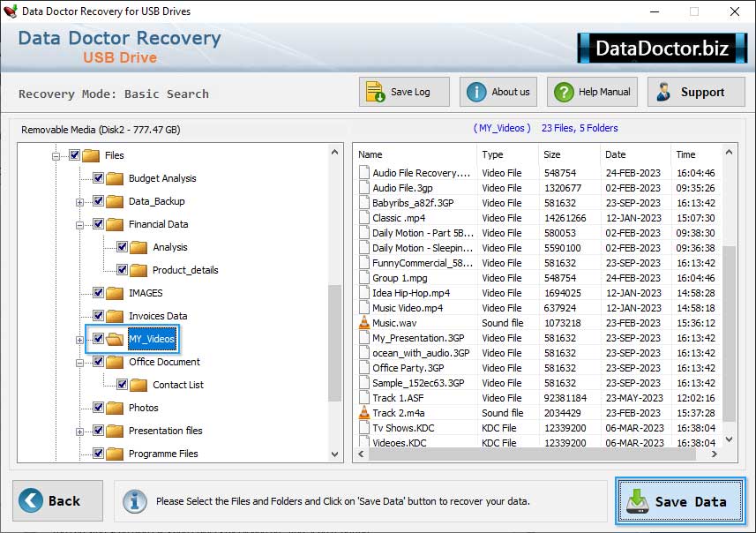The height and width of the screenshot is (533, 756).
Task: Collapse the Office Document folder node
Action: (79, 363)
